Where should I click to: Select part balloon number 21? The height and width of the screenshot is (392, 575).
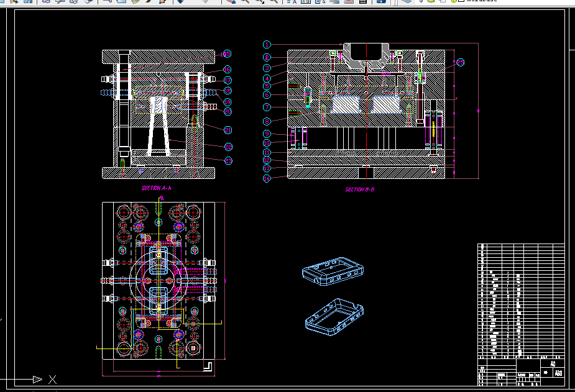[x=228, y=130]
